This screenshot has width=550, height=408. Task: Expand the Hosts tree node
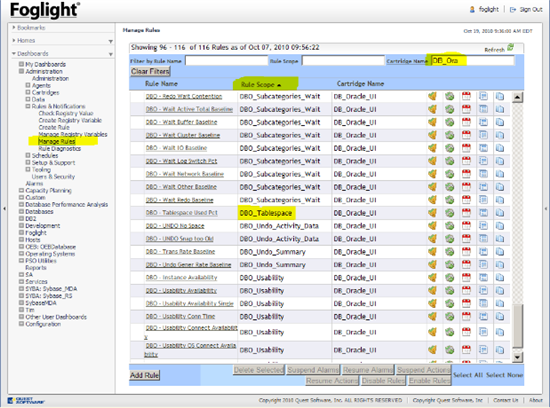(x=21, y=240)
